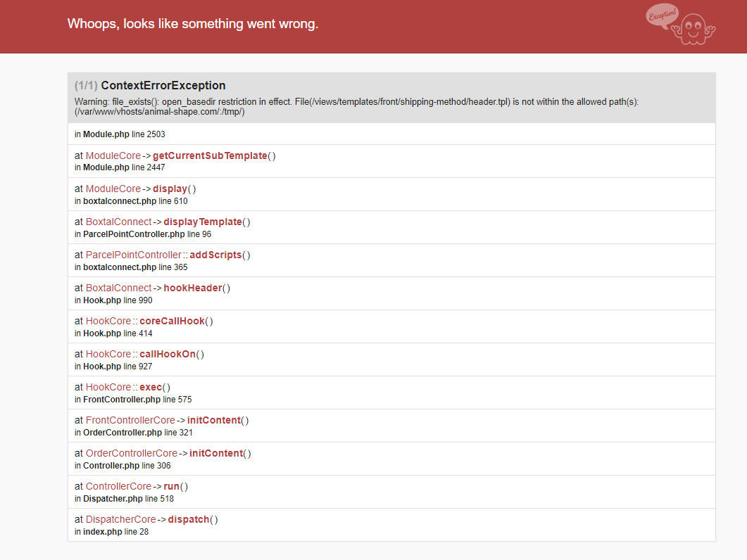Image resolution: width=747 pixels, height=560 pixels.
Task: Click the ControllerCore run method
Action: click(172, 486)
